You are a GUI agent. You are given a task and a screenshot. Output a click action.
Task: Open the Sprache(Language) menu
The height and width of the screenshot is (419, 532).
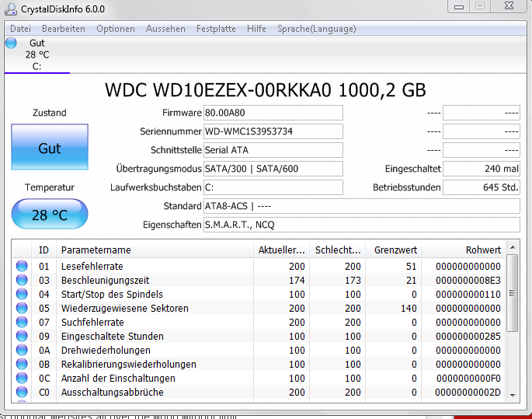pyautogui.click(x=317, y=29)
